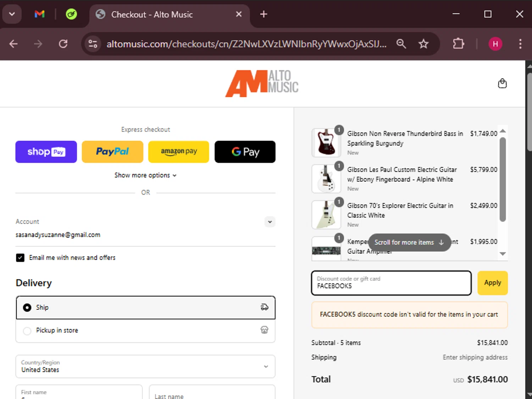Click the FACEBOOK5 invalid code message
The height and width of the screenshot is (399, 532).
(409, 315)
